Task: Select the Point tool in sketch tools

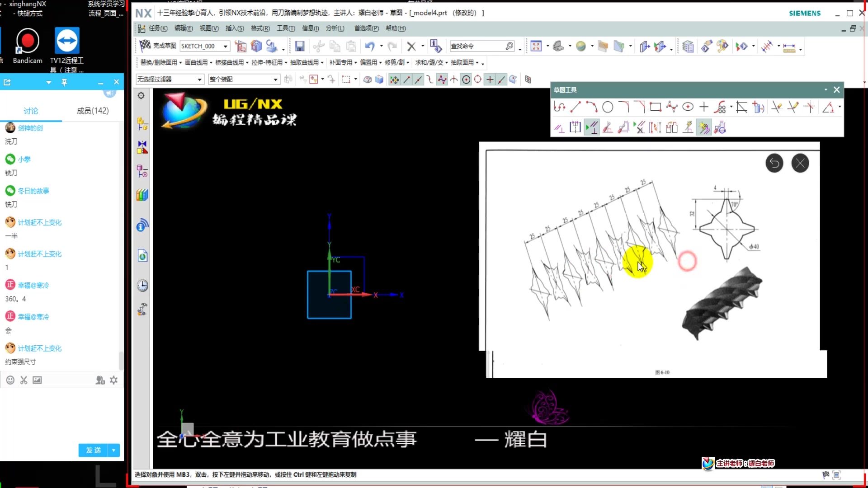Action: (704, 107)
